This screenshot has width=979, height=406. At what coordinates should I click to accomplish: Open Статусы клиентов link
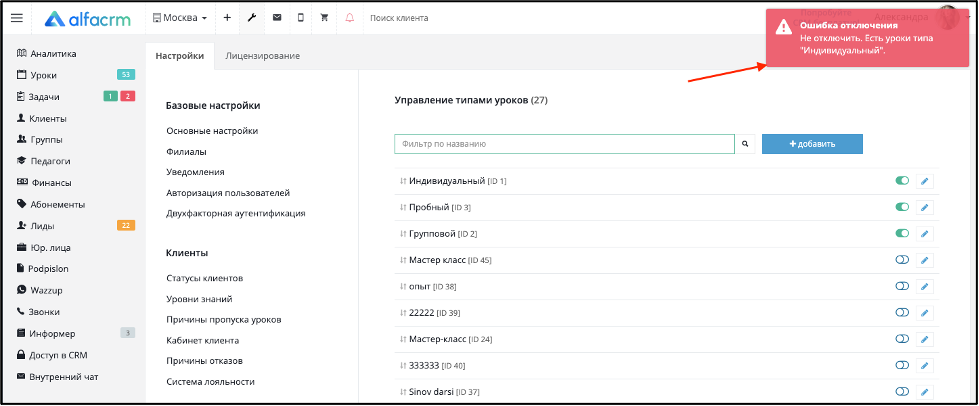point(205,278)
